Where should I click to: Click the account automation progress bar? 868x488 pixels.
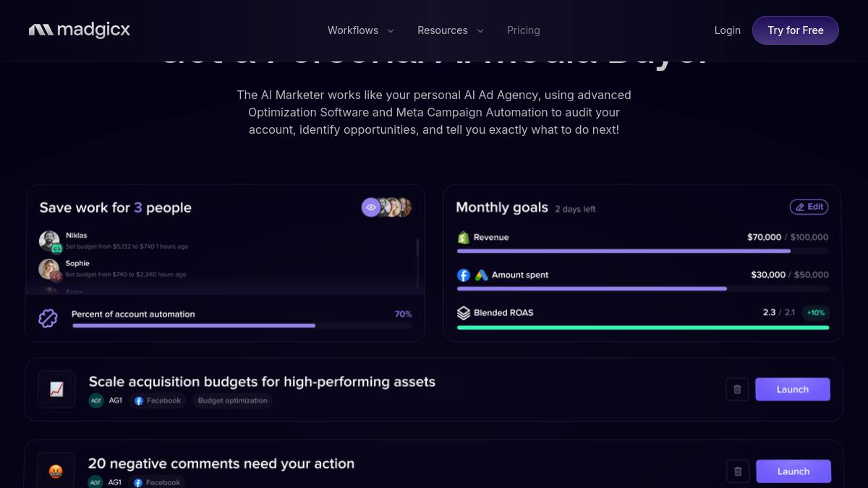pyautogui.click(x=242, y=326)
